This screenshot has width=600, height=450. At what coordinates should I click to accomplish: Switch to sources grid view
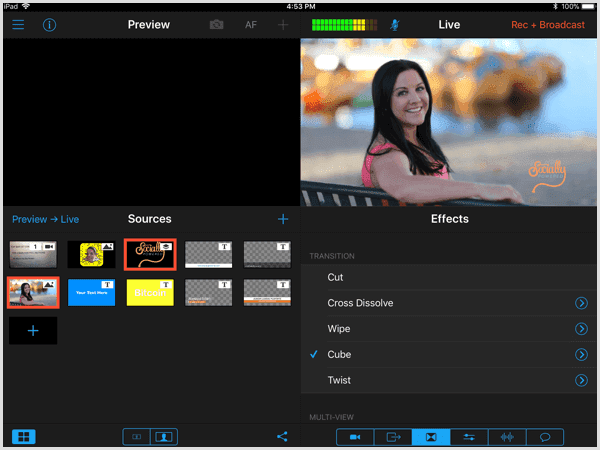(x=24, y=437)
